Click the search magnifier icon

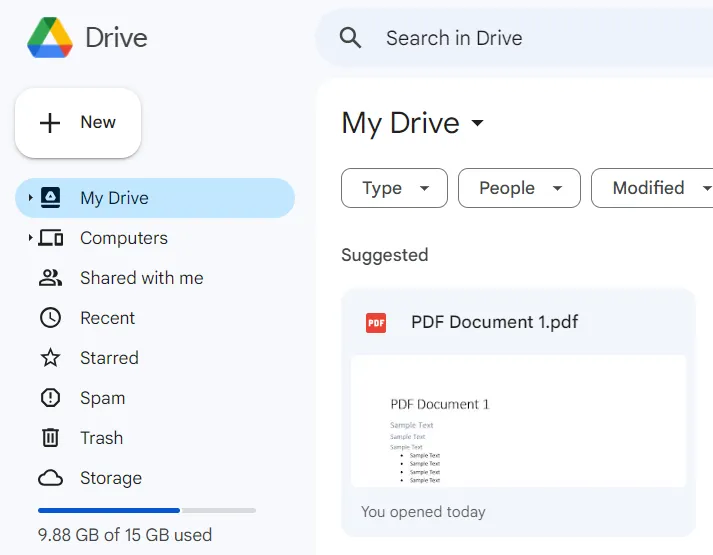[x=350, y=38]
